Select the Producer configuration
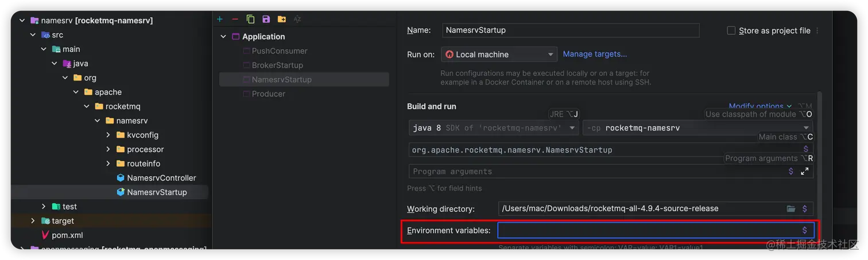 [269, 94]
